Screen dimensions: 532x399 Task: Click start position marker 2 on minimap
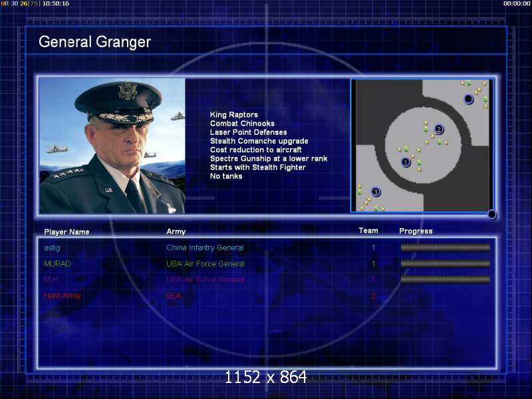[x=439, y=129]
